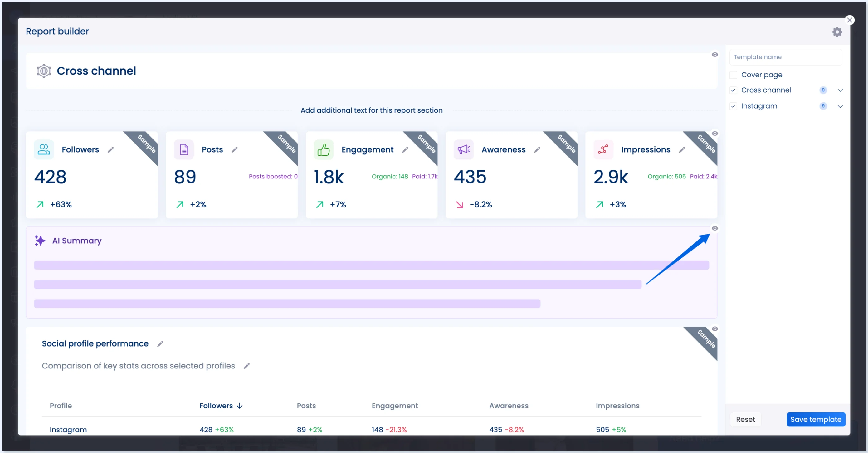Sort by the Engagement column header

click(x=395, y=406)
